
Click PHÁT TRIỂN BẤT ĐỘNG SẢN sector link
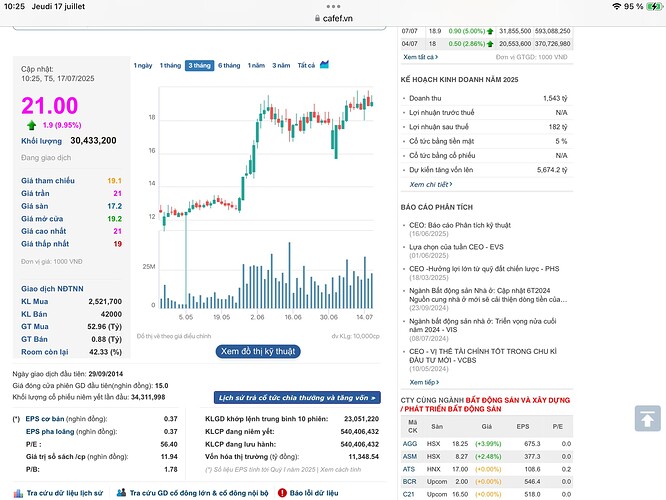tap(453, 409)
